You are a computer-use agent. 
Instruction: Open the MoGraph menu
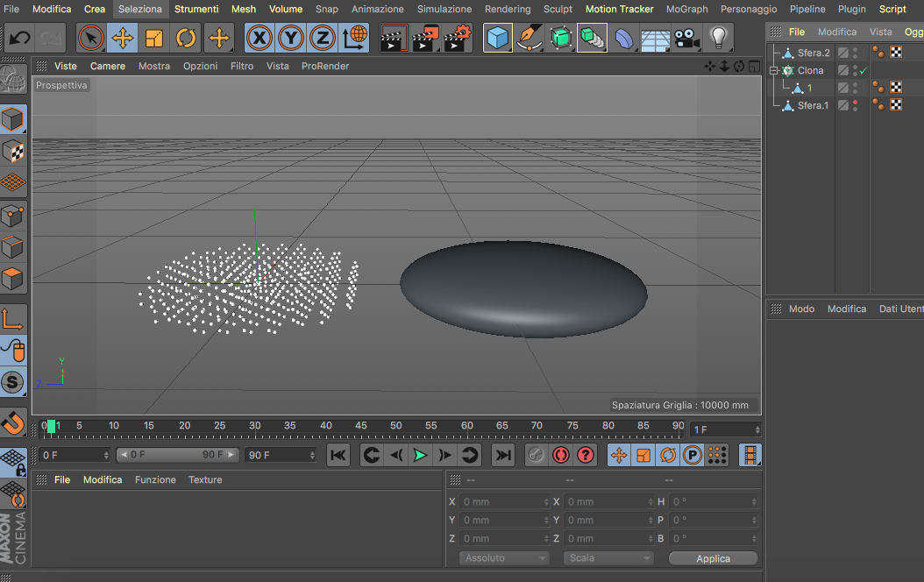pos(686,9)
